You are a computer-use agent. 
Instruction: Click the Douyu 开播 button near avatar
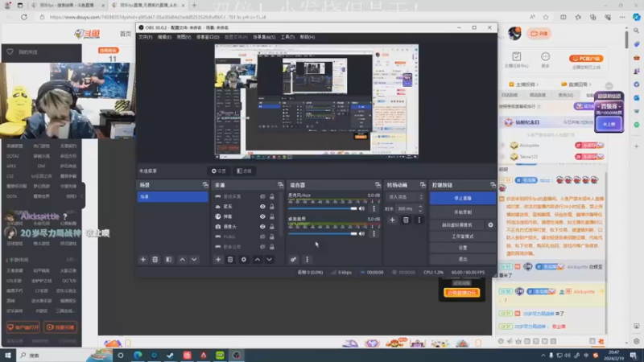coord(539,34)
